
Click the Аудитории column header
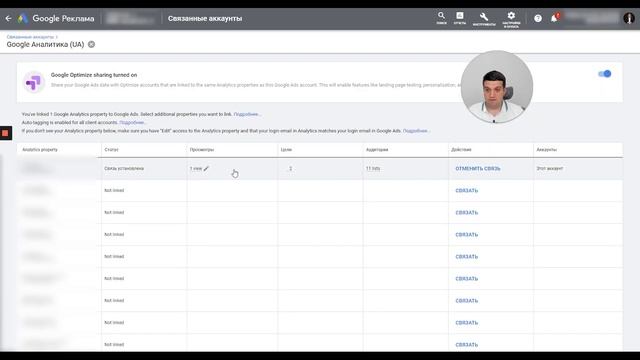(377, 150)
